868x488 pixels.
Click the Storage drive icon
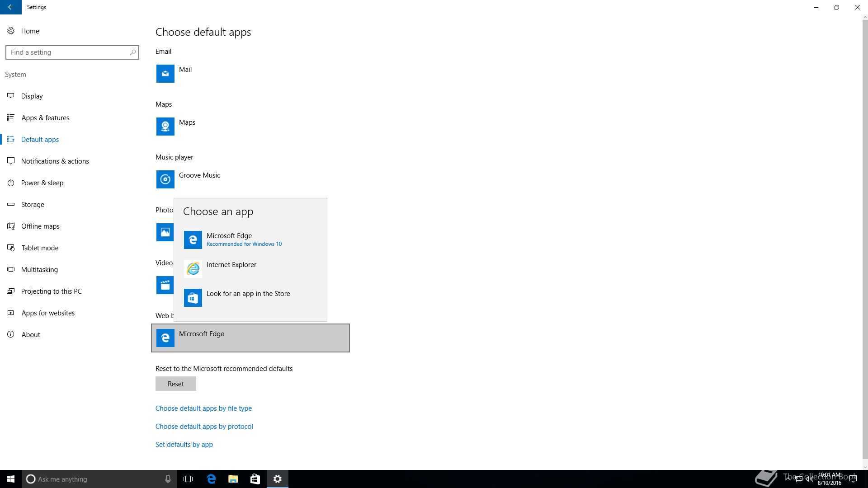11,204
